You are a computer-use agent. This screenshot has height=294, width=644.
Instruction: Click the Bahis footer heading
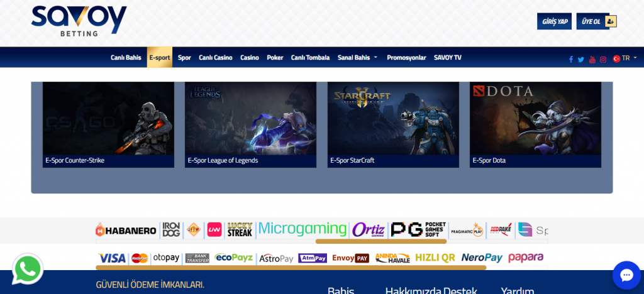coord(341,290)
